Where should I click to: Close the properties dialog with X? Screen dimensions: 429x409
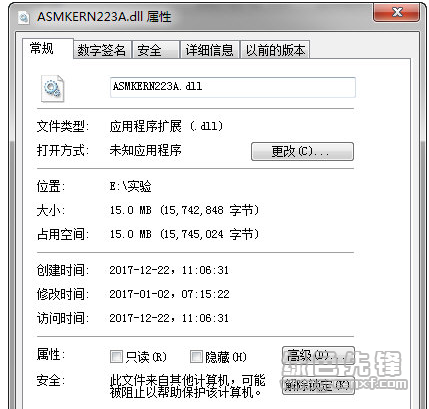[x=396, y=13]
